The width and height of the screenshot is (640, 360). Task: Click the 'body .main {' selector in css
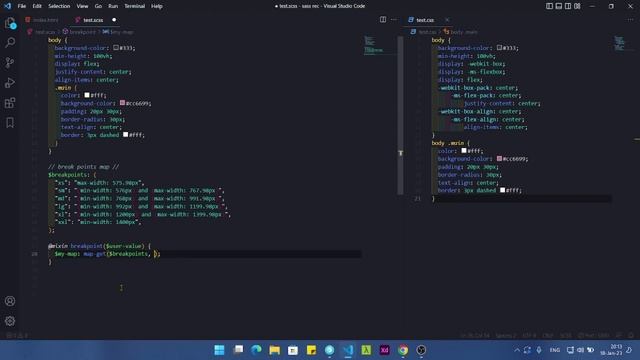[x=451, y=143]
